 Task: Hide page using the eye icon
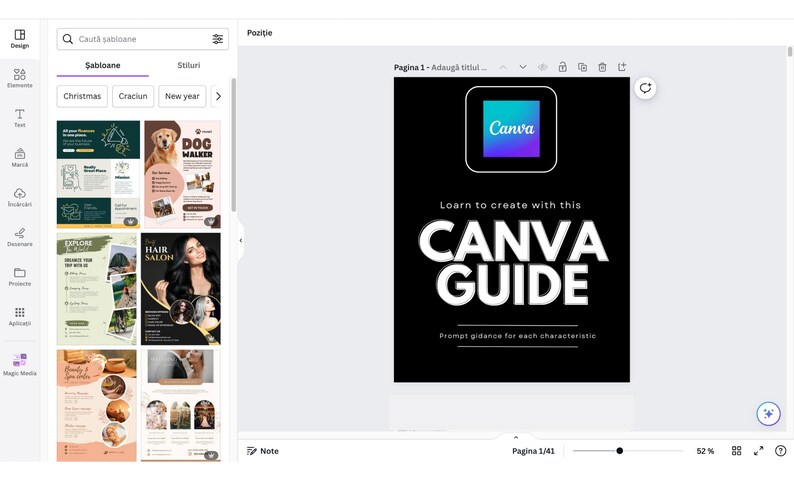point(542,67)
